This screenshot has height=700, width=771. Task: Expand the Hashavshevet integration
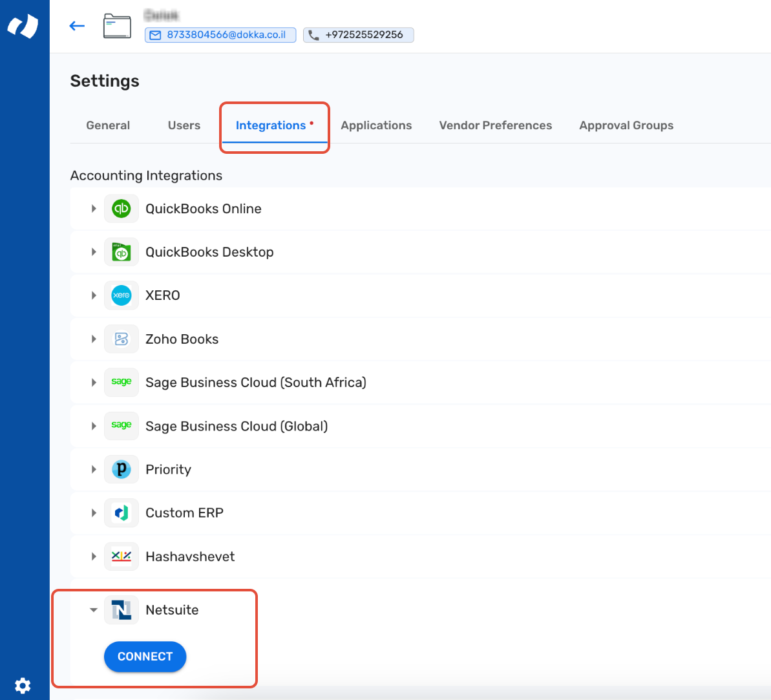[x=94, y=557]
